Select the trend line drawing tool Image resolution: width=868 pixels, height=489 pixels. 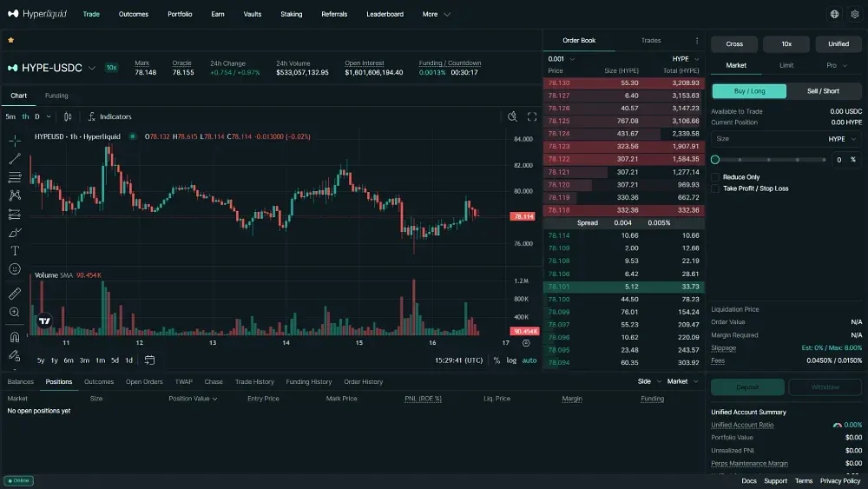(15, 159)
